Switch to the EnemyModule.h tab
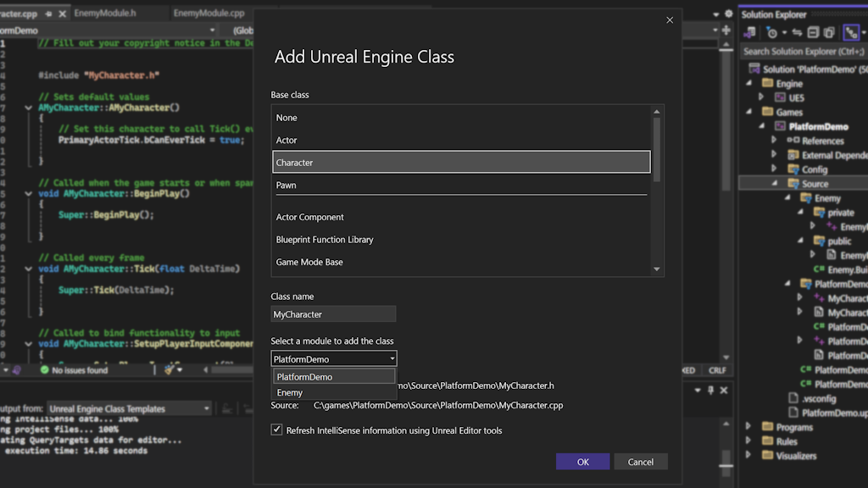868x488 pixels. point(104,14)
